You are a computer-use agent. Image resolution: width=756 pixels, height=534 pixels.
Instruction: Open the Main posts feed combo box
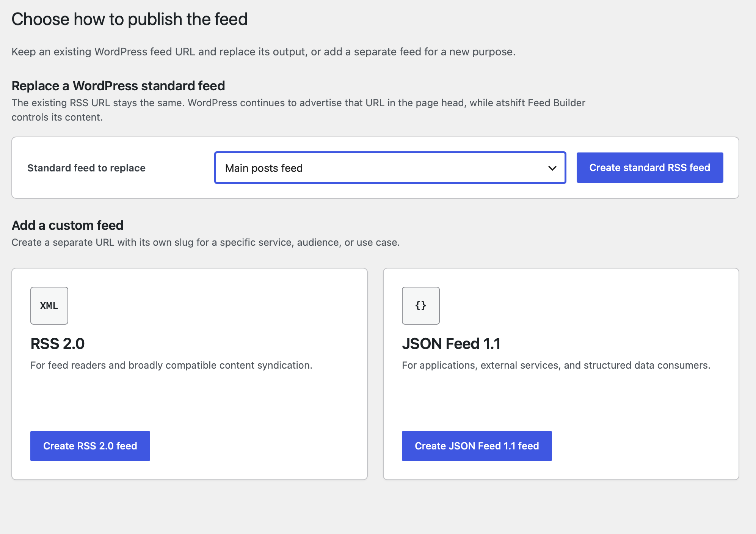390,168
